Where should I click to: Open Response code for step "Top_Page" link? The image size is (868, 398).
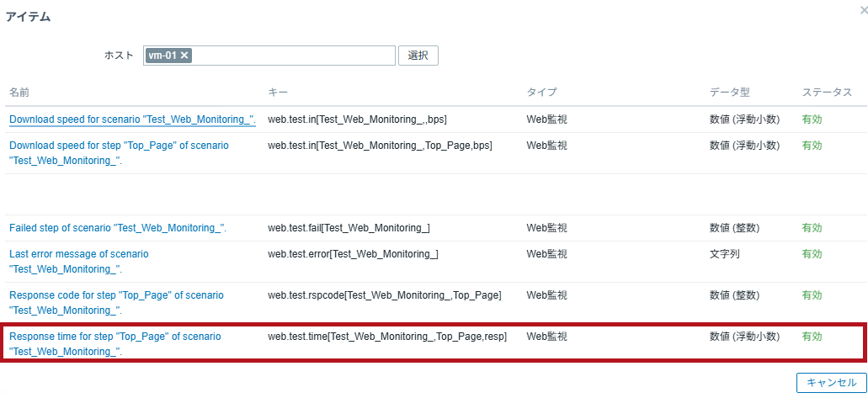(x=116, y=302)
